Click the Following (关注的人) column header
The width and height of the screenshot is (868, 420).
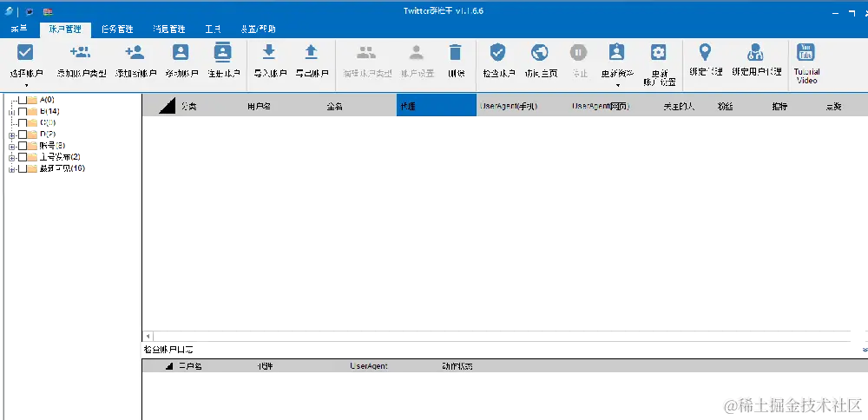(679, 106)
